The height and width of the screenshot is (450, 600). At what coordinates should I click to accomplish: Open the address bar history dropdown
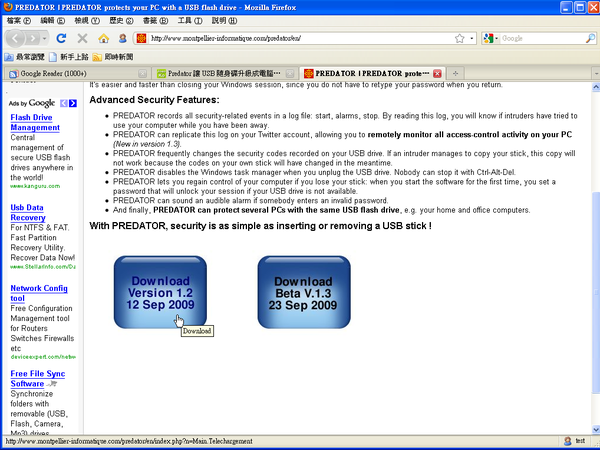point(472,38)
